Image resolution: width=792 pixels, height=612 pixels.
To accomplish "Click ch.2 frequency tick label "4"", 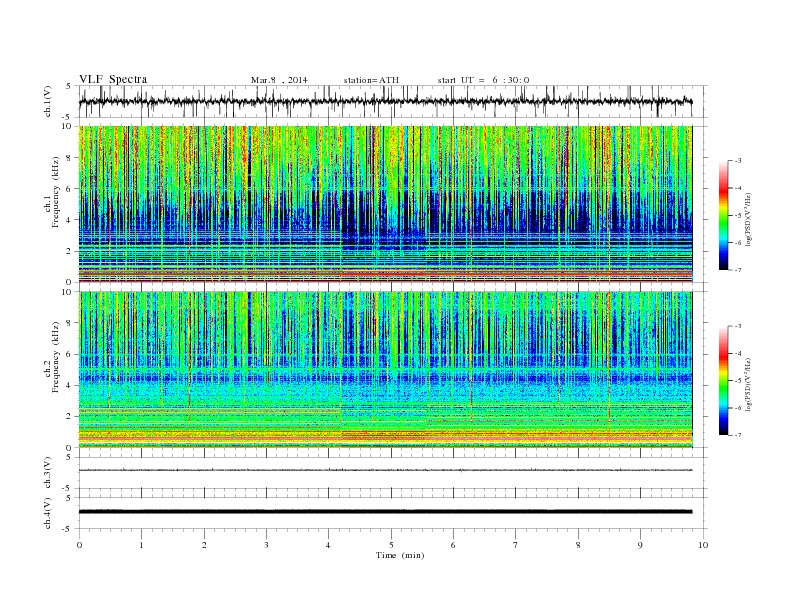I will 70,385.
